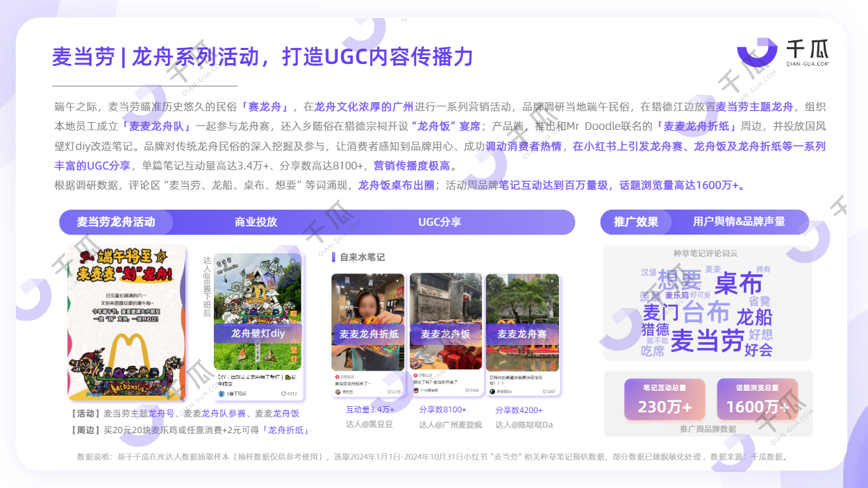Open the 麦麦龙舟赛 note photo
The image size is (868, 488).
[x=522, y=322]
